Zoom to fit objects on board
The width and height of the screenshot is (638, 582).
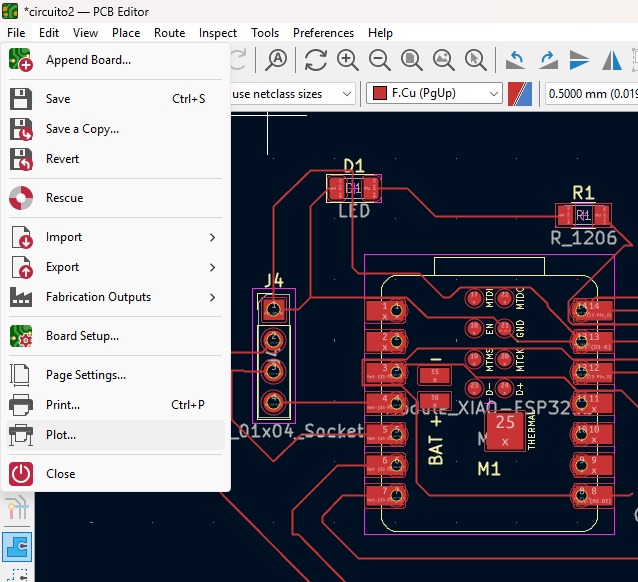(442, 60)
